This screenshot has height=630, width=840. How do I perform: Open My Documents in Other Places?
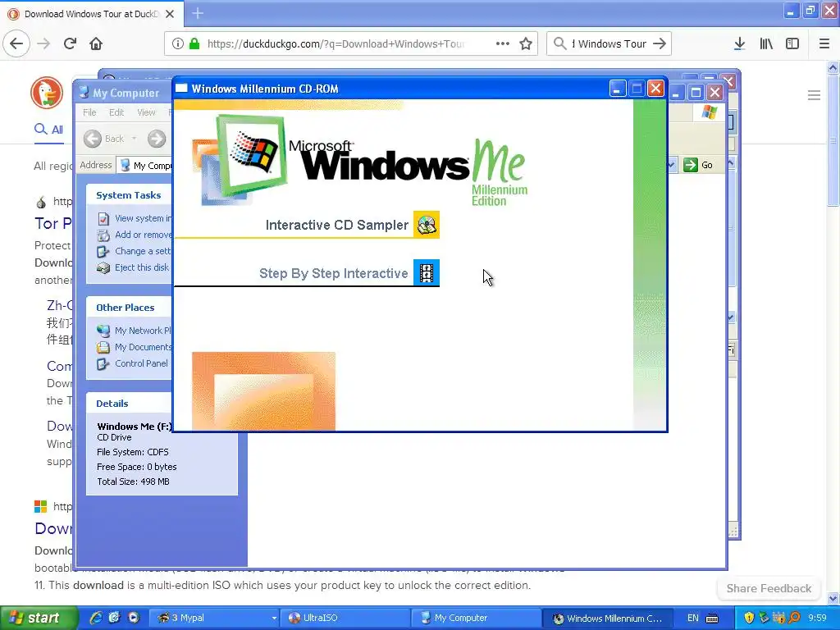click(134, 347)
